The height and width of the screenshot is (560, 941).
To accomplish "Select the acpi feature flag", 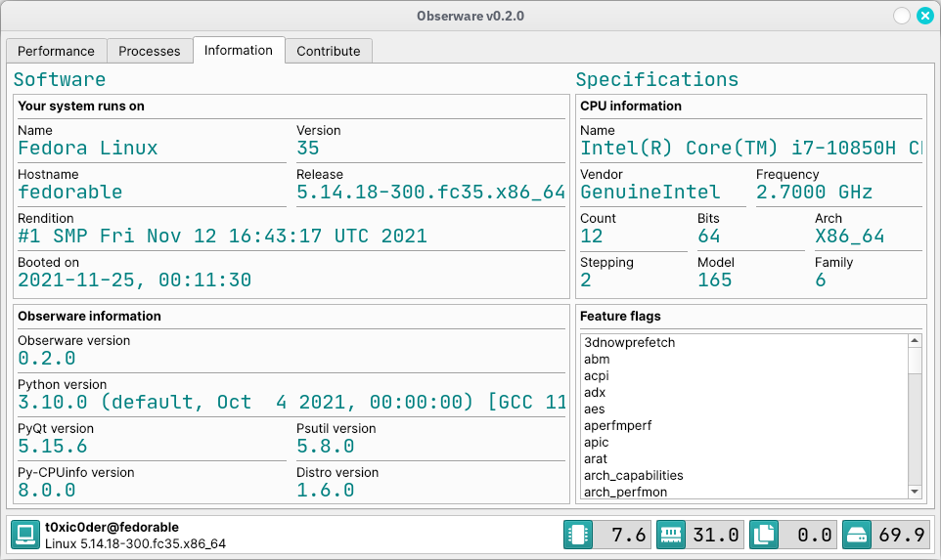I will pos(744,376).
